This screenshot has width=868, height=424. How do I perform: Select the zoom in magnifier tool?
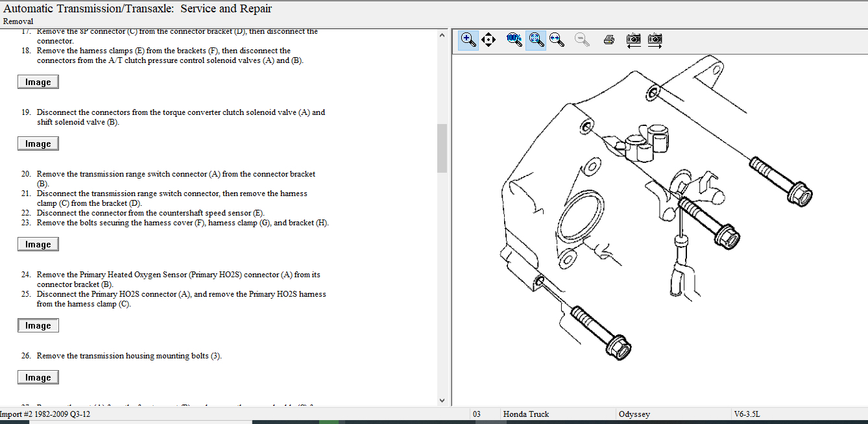(468, 40)
